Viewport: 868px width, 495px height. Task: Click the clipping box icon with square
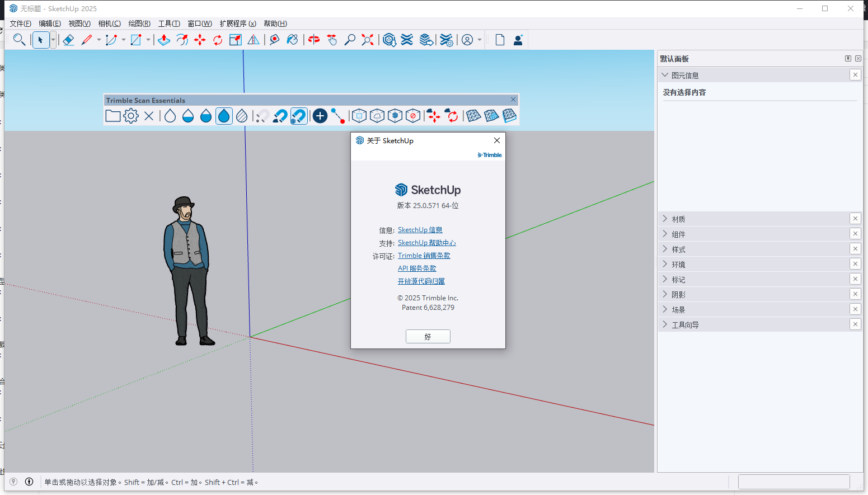click(x=359, y=116)
